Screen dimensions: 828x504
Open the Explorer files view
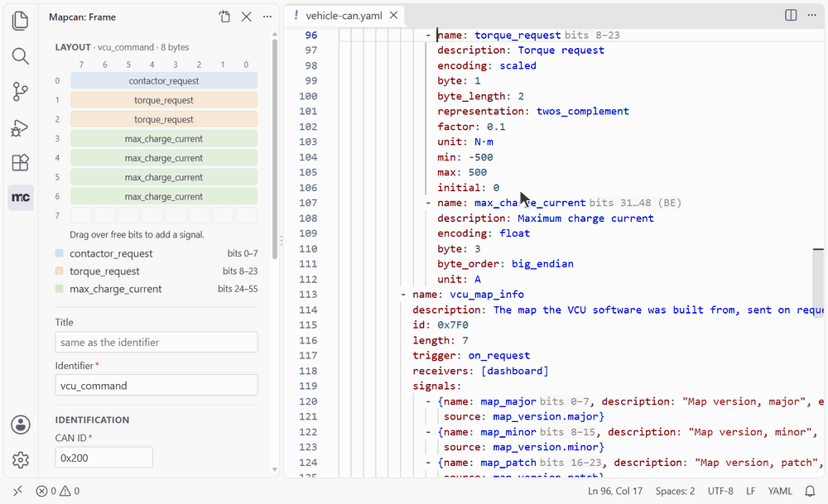click(x=20, y=21)
